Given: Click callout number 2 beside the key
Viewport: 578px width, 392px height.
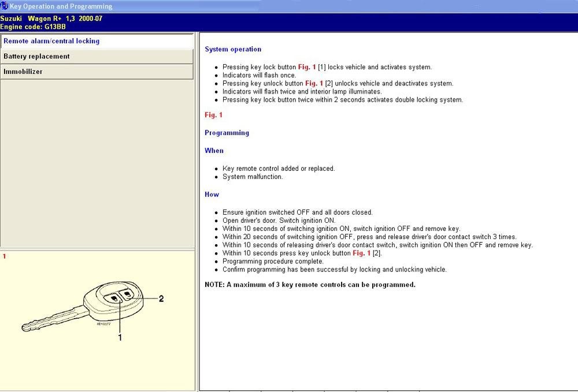Looking at the screenshot, I should coord(161,299).
